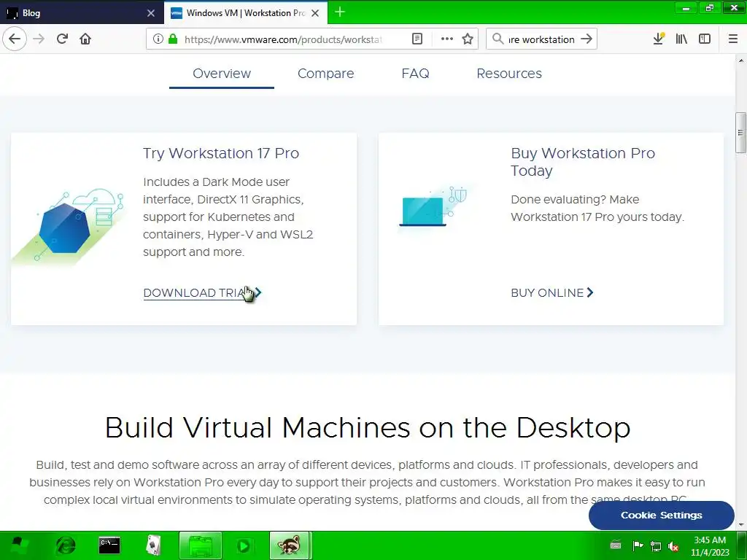Launch Internet Explorer from taskbar
Image resolution: width=747 pixels, height=560 pixels.
pos(65,545)
